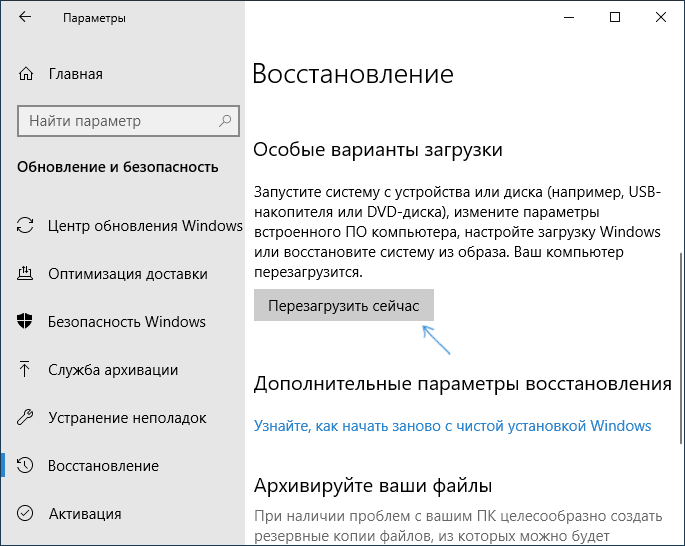Open the Activation checkmark icon
This screenshot has height=546, width=685.
pos(25,513)
